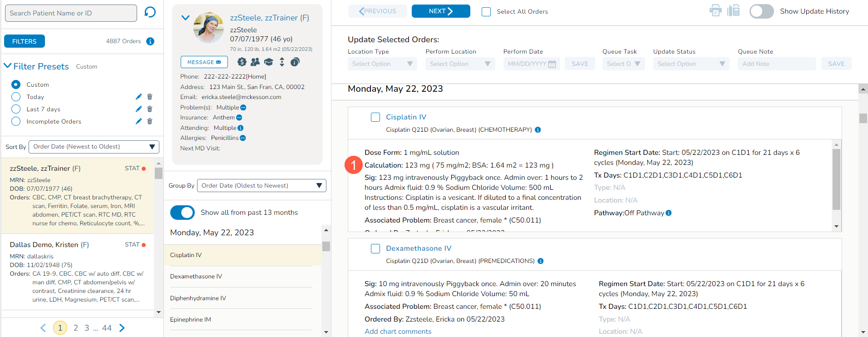Open the dollar-sign financial icon on patient card

tap(242, 62)
